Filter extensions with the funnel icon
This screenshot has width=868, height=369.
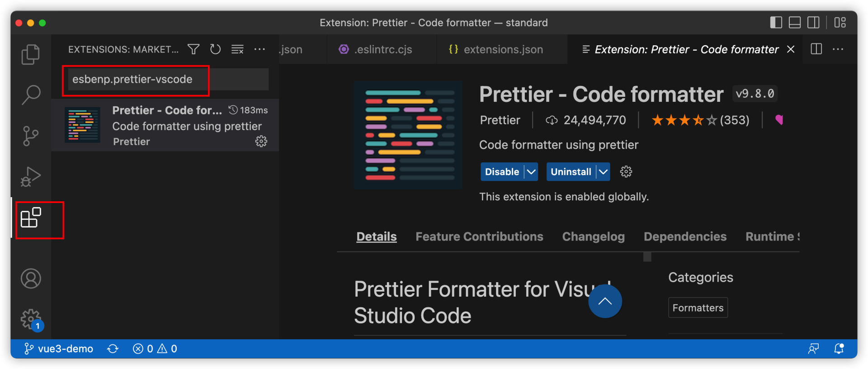(x=193, y=49)
